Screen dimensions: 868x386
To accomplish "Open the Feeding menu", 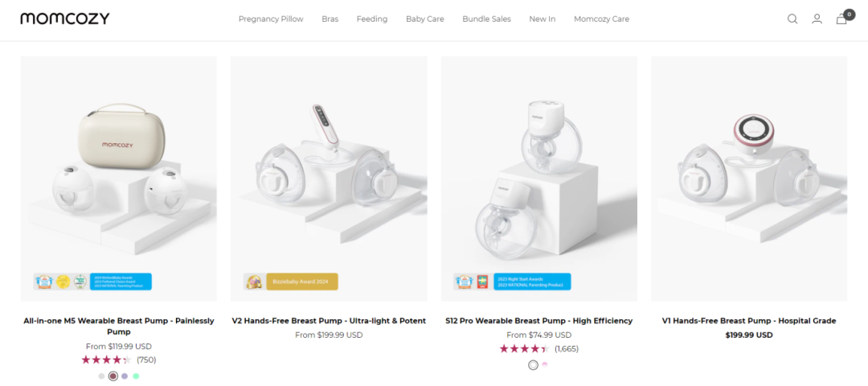I will [372, 19].
